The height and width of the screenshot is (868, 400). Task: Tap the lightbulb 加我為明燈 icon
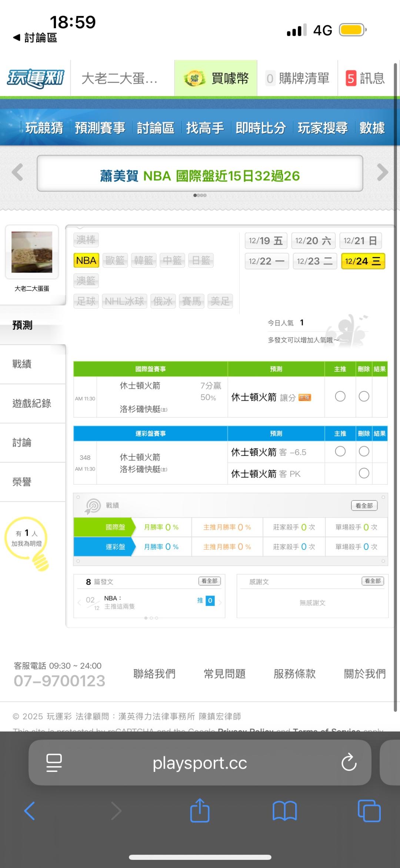click(27, 544)
